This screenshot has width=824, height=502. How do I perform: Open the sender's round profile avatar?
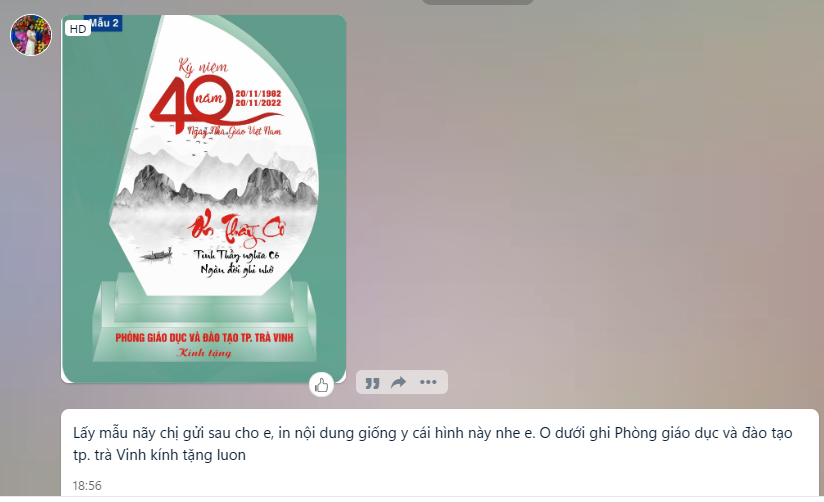tap(31, 35)
